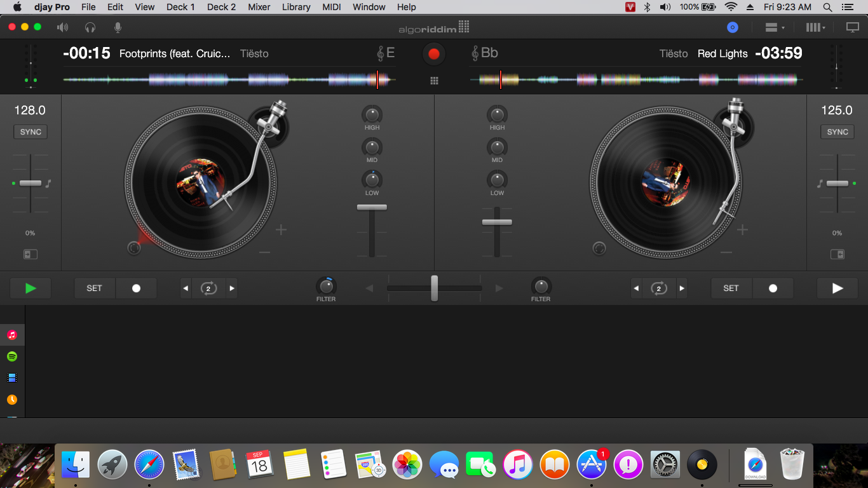Viewport: 868px width, 488px height.
Task: Open the Mixer menu
Action: [259, 7]
